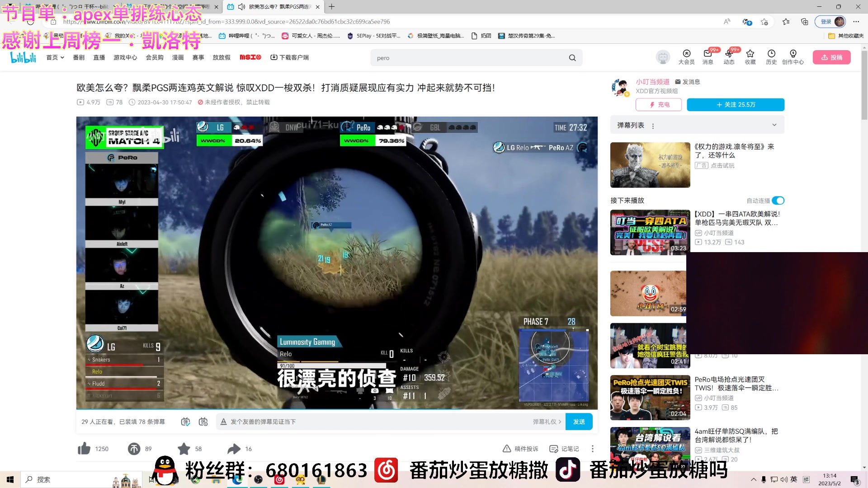Image resolution: width=868 pixels, height=488 pixels.
Task: Open the danmaku settings icon
Action: click(x=203, y=422)
